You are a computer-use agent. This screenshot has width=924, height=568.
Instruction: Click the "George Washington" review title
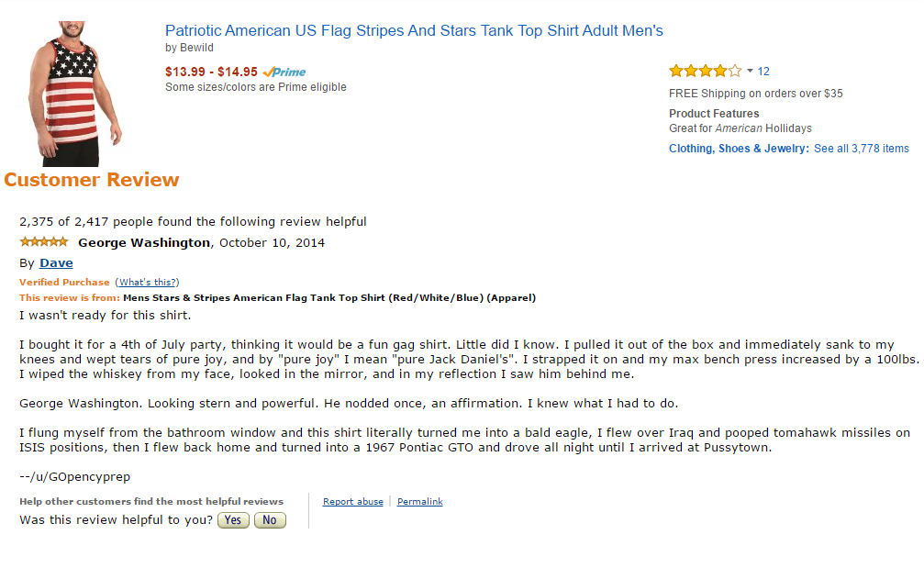(x=144, y=243)
